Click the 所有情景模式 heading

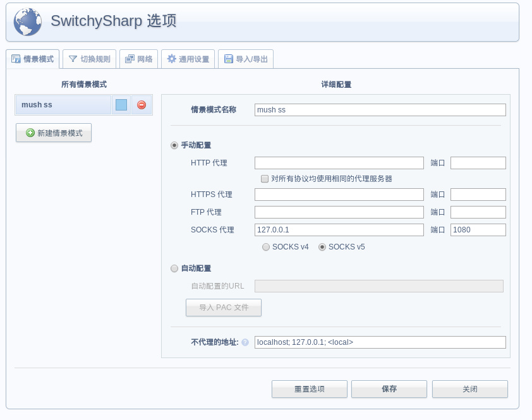(x=84, y=85)
